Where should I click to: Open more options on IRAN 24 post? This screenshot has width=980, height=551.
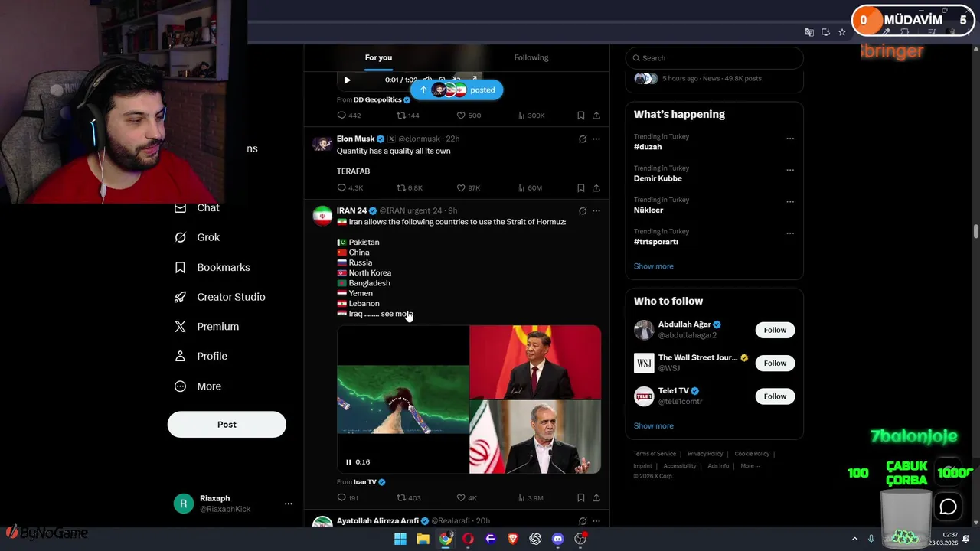[x=596, y=211]
